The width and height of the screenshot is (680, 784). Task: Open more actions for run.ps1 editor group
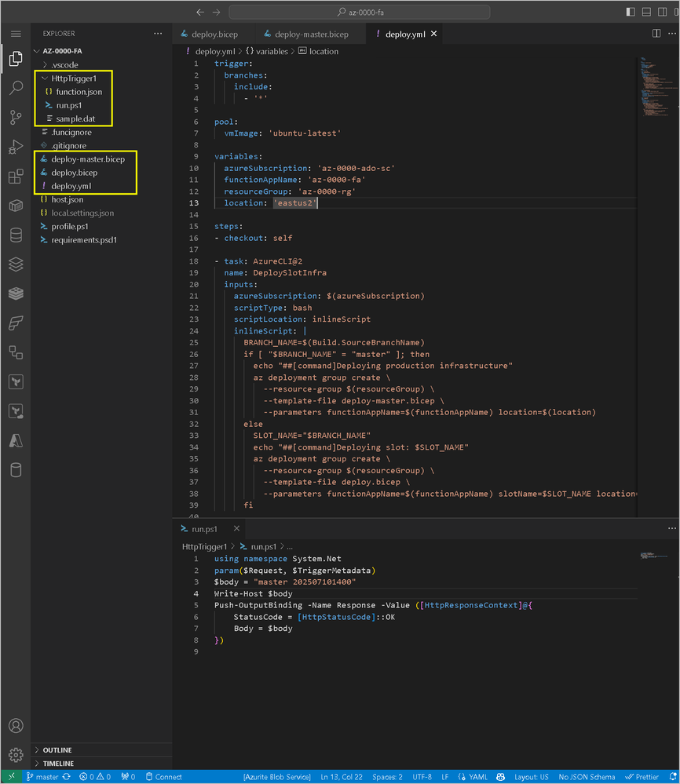pos(672,528)
